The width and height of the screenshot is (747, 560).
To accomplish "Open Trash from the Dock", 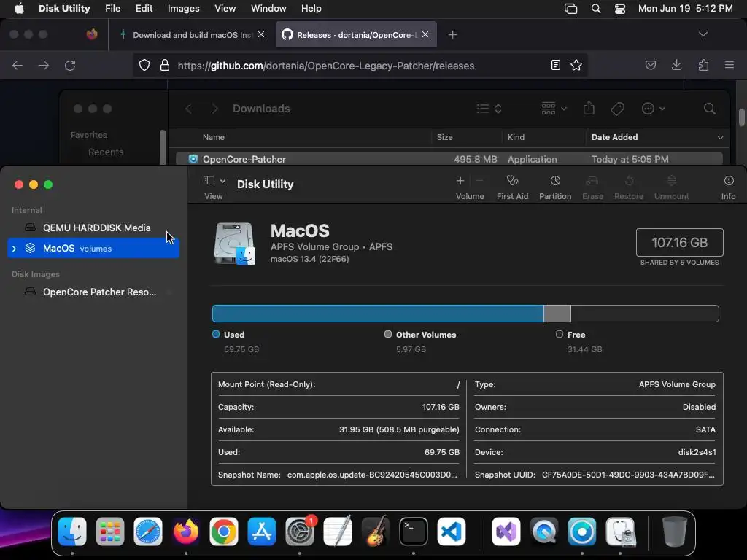I will [675, 532].
